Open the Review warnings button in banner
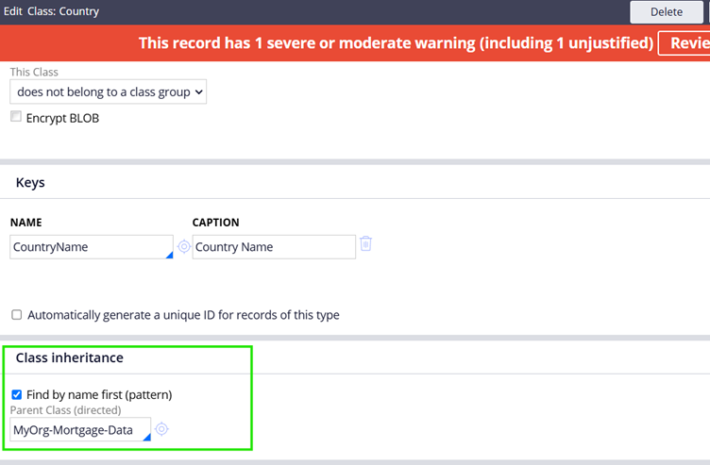This screenshot has width=710, height=465. (684, 43)
